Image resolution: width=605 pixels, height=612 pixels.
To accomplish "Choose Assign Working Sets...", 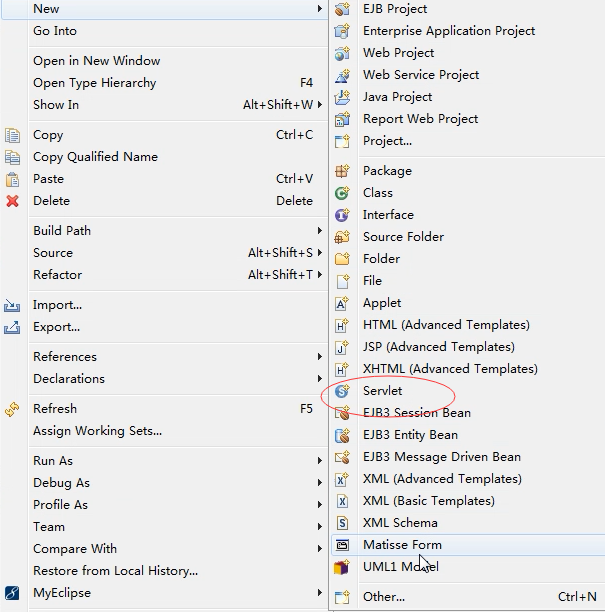I will point(98,431).
